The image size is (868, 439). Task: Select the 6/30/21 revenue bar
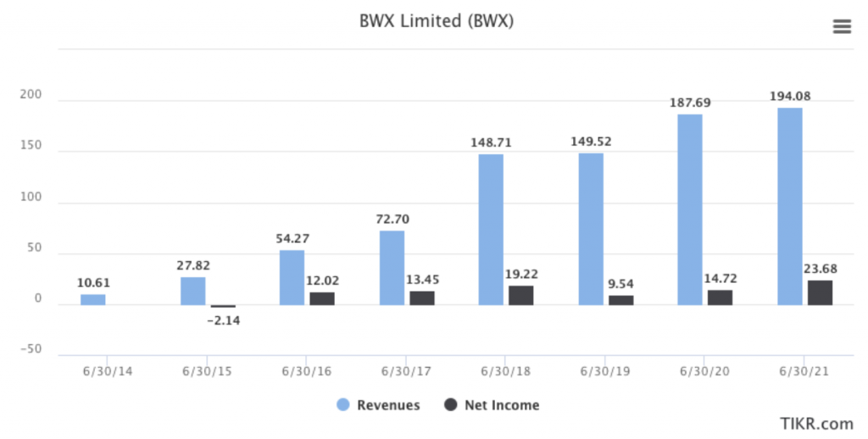[790, 207]
